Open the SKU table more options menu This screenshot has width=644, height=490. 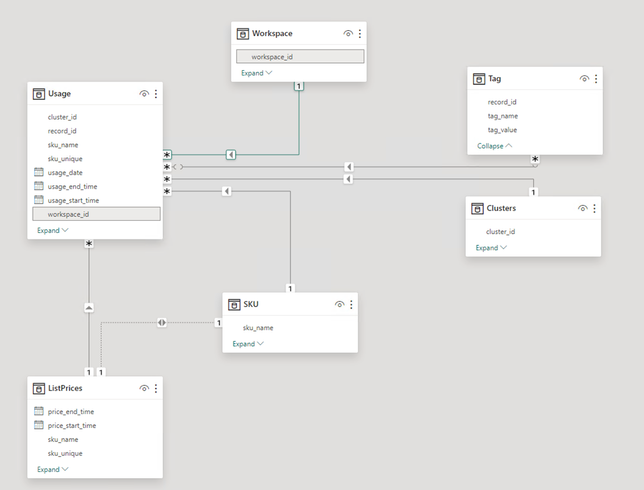click(351, 304)
